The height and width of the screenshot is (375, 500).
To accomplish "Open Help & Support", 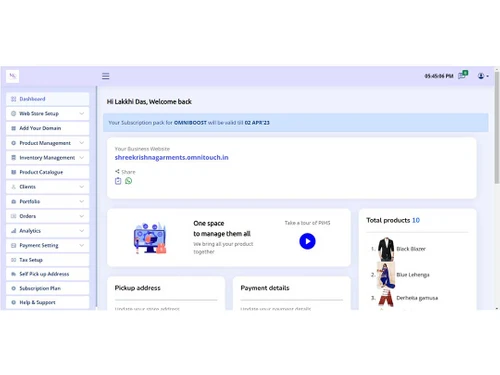I will click(48, 302).
